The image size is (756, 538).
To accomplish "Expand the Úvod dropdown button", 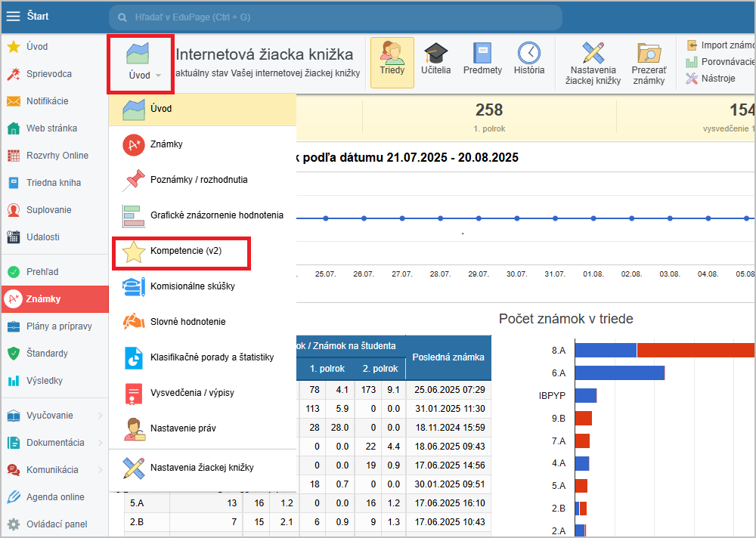I will pos(140,63).
